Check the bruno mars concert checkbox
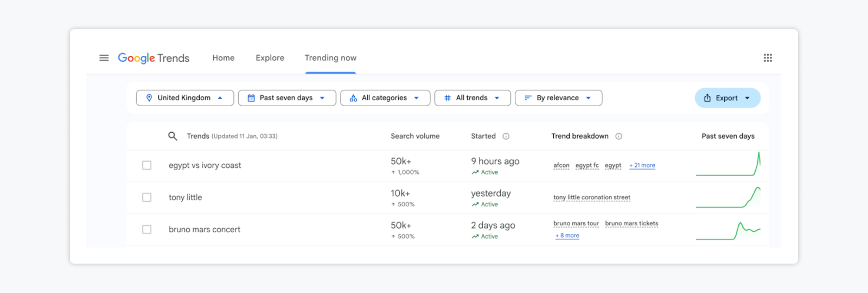Screen dimensions: 868x293 coord(146,229)
